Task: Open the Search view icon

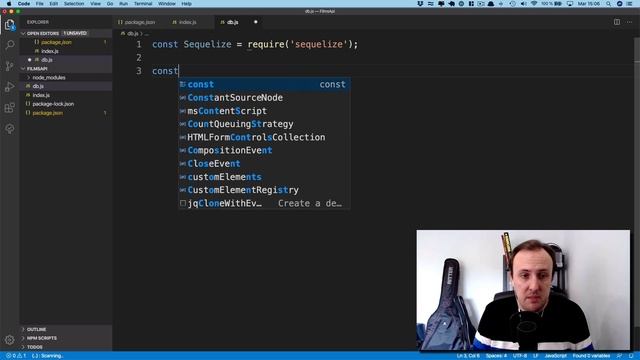Action: pos(9,44)
